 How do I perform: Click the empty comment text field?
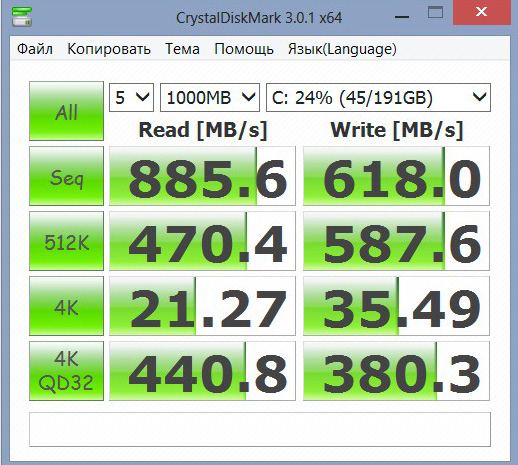tap(260, 429)
